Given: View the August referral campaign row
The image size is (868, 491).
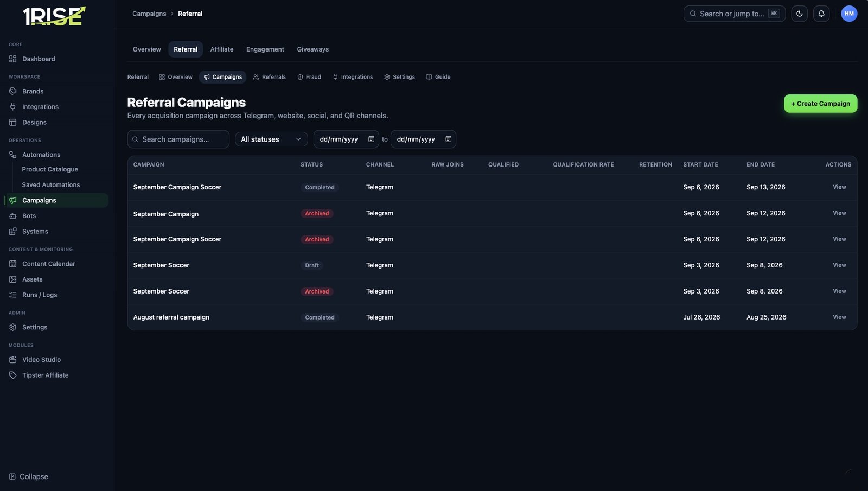Looking at the screenshot, I should [839, 317].
